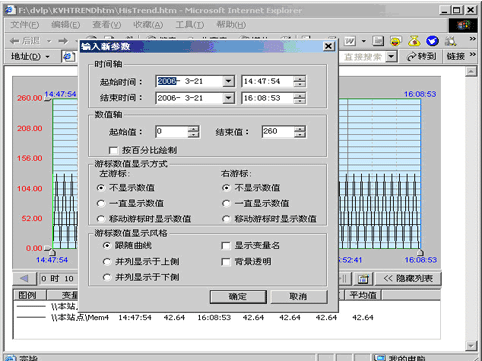
Task: Click the 确定 button
Action: point(238,296)
